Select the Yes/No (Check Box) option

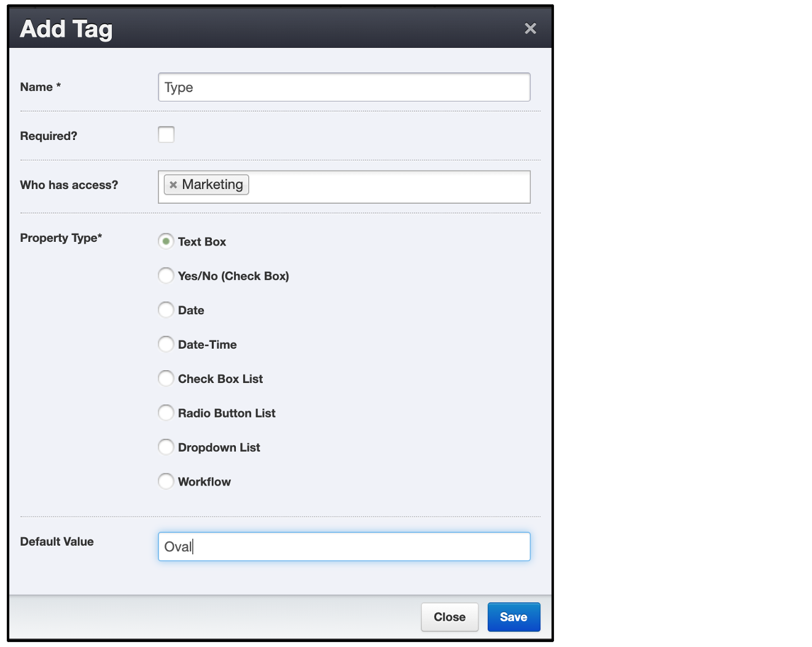(x=166, y=276)
